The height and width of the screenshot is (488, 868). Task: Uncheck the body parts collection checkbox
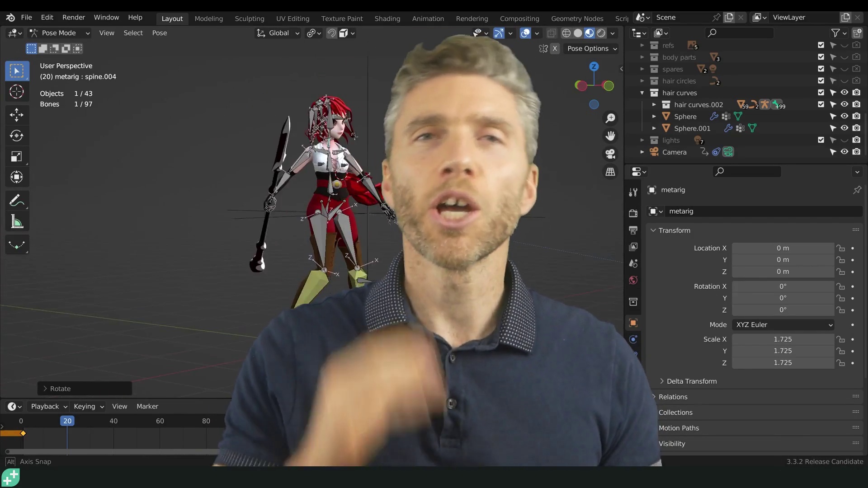[821, 57]
